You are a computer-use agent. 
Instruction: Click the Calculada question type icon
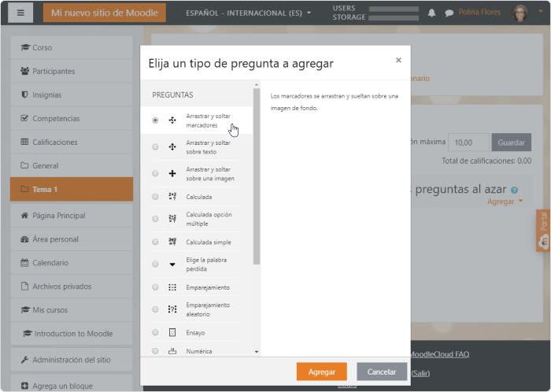click(172, 197)
